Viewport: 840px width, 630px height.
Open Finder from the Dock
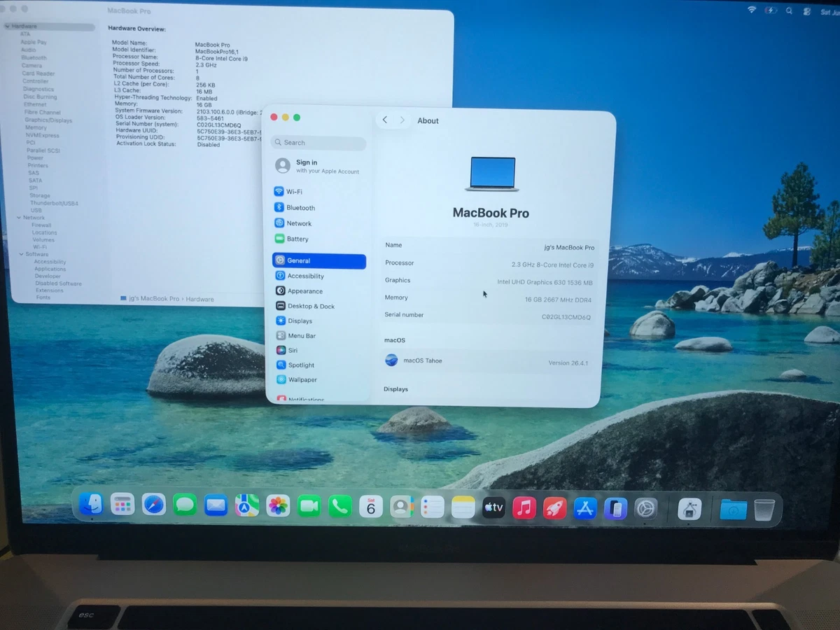(91, 504)
